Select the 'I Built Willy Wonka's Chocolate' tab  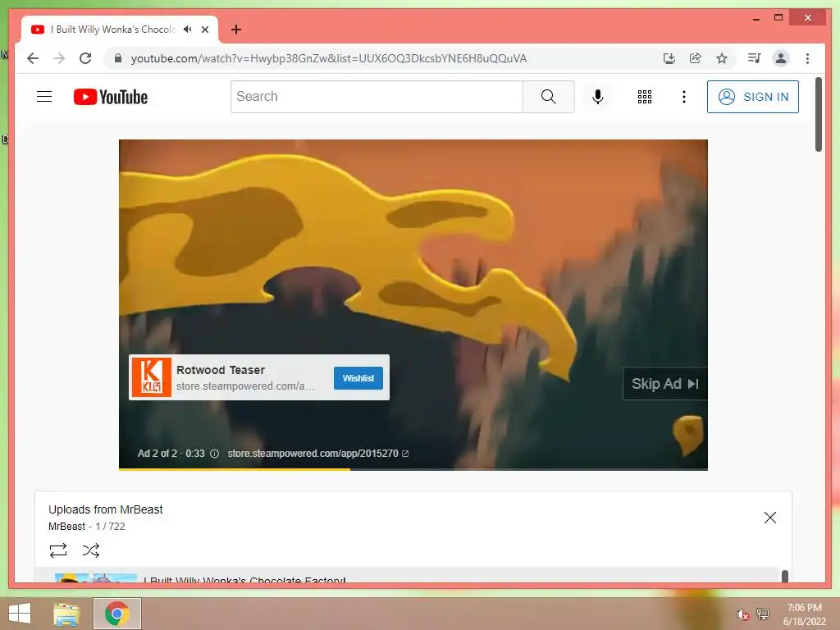tap(112, 30)
